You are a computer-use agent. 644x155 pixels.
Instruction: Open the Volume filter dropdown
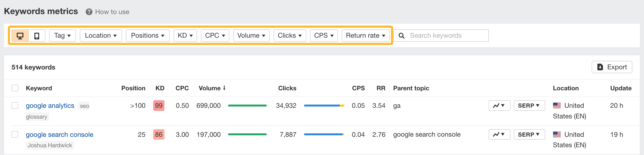[251, 36]
